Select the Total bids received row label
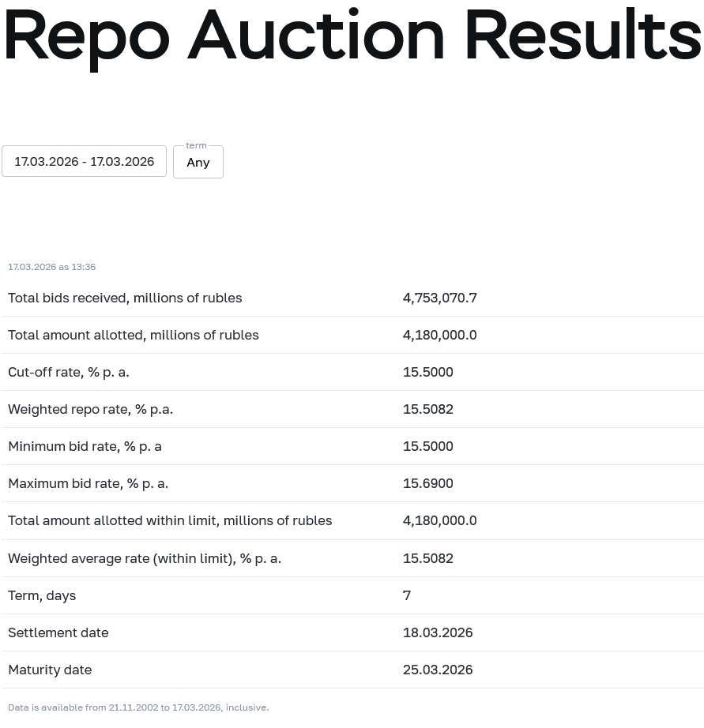 125,298
